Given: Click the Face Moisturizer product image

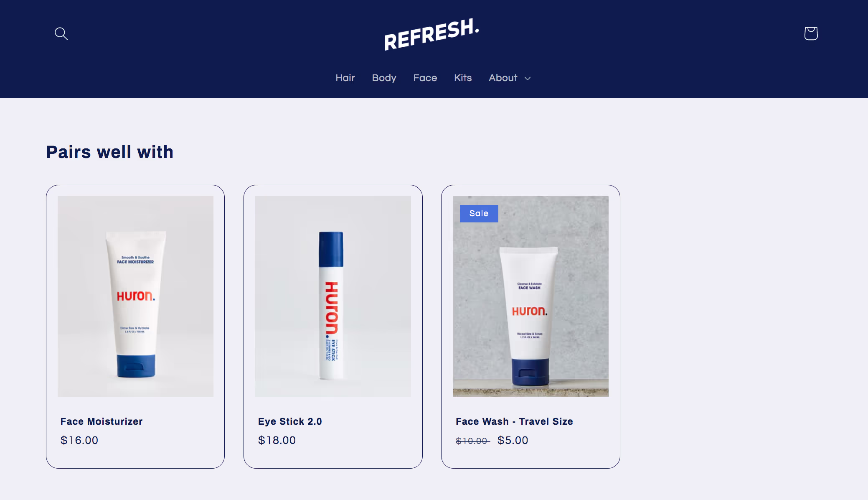Looking at the screenshot, I should coord(135,296).
